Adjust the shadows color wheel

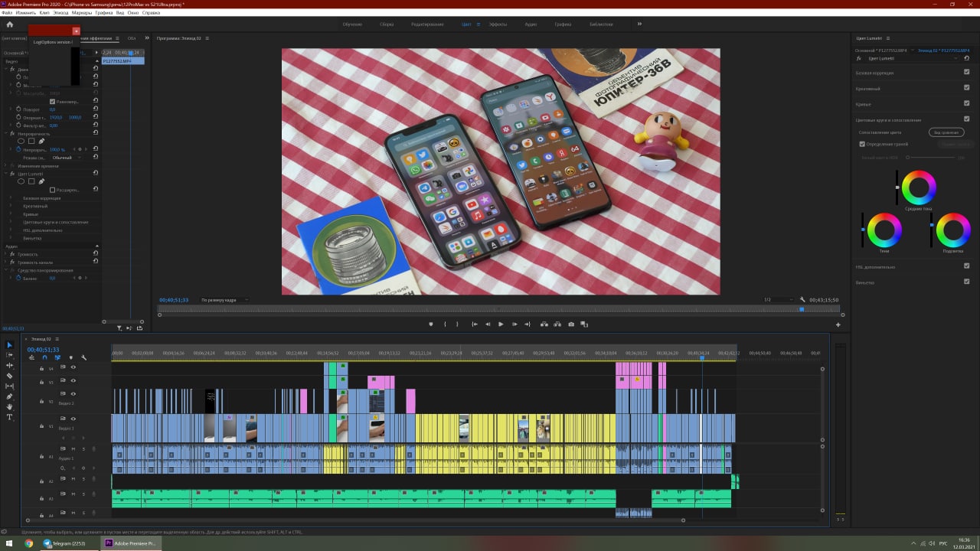pyautogui.click(x=884, y=230)
